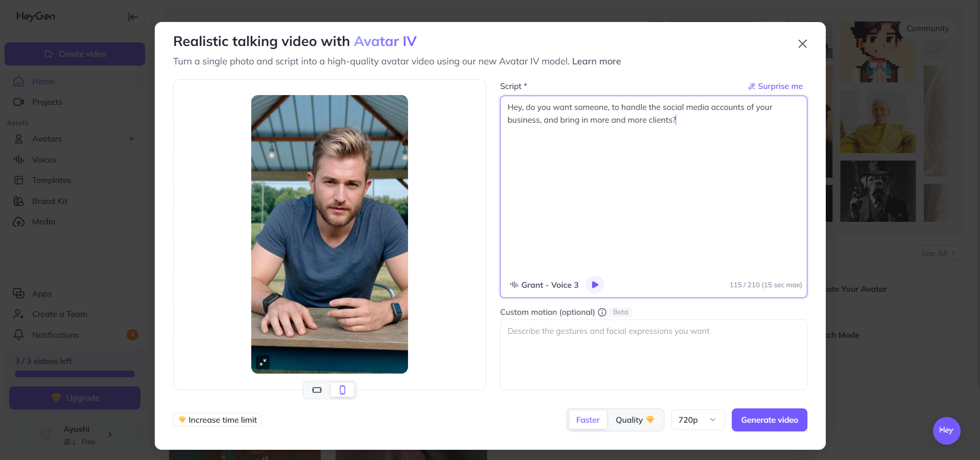Screen dimensions: 980x460
Task: Click the Generate video button
Action: (769, 420)
